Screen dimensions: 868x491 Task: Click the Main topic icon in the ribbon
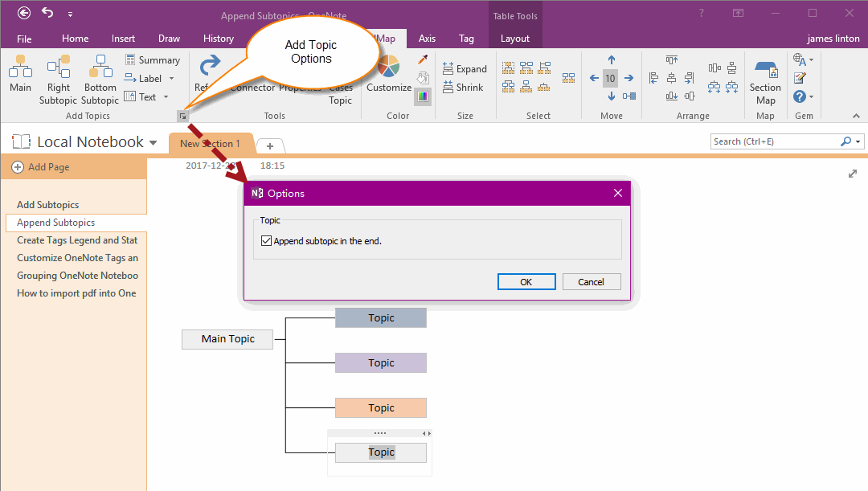[20, 67]
